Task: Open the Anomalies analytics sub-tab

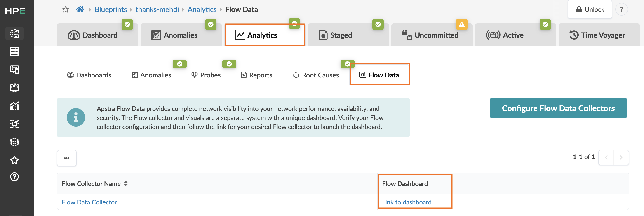Action: (151, 75)
